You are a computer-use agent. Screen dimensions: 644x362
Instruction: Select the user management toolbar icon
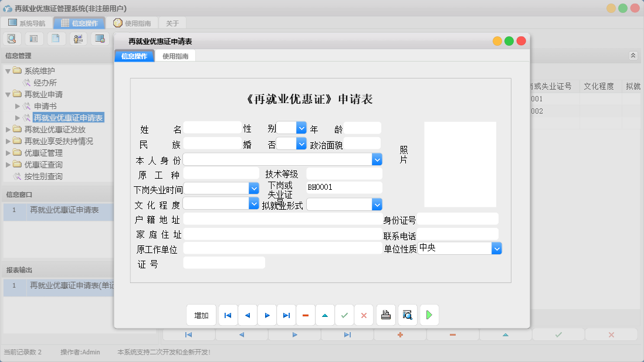(x=78, y=38)
